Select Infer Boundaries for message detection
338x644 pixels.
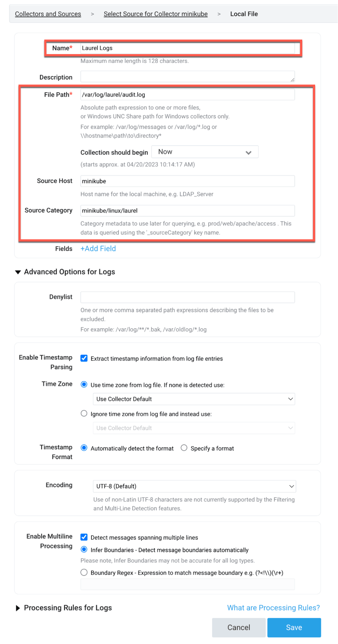click(84, 550)
